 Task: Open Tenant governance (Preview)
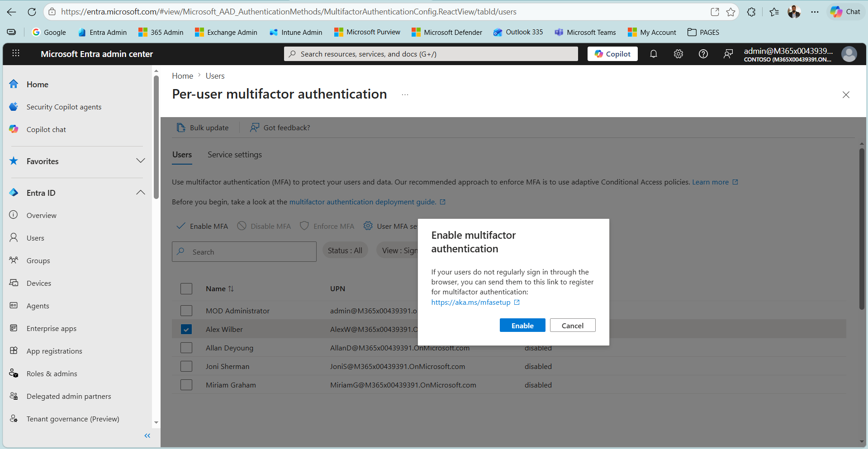[73, 419]
